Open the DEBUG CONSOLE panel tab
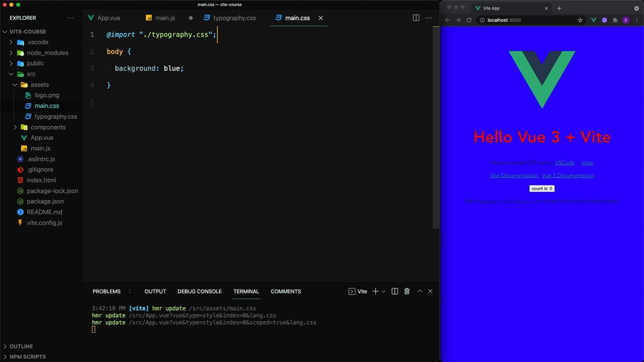This screenshot has height=362, width=644. coord(200,292)
